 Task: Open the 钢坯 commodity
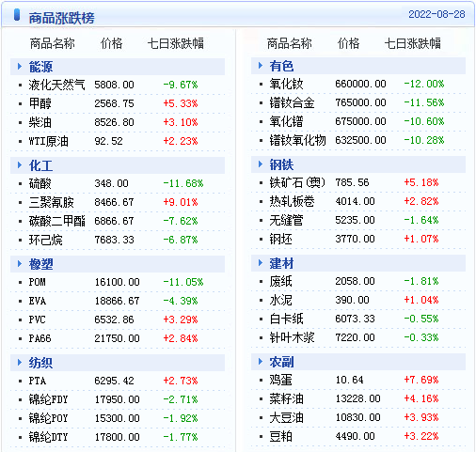(280, 239)
